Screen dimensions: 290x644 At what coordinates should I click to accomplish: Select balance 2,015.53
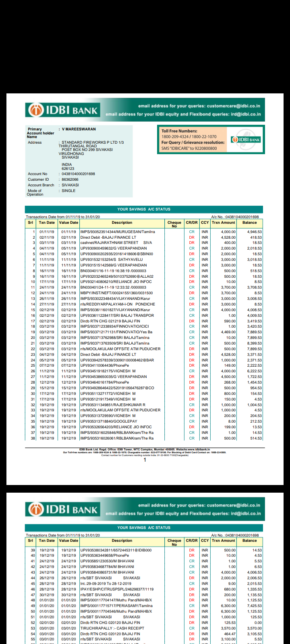point(255,583)
